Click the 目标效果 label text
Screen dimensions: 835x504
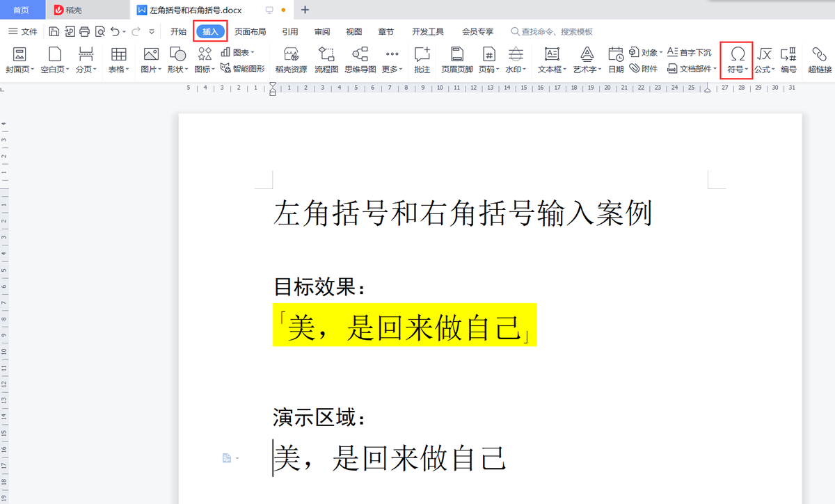point(319,286)
